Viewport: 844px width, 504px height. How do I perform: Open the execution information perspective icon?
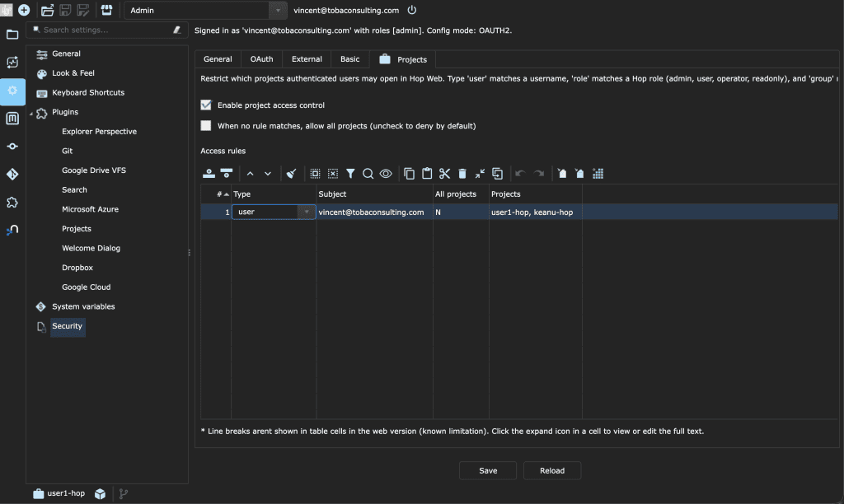click(x=12, y=63)
